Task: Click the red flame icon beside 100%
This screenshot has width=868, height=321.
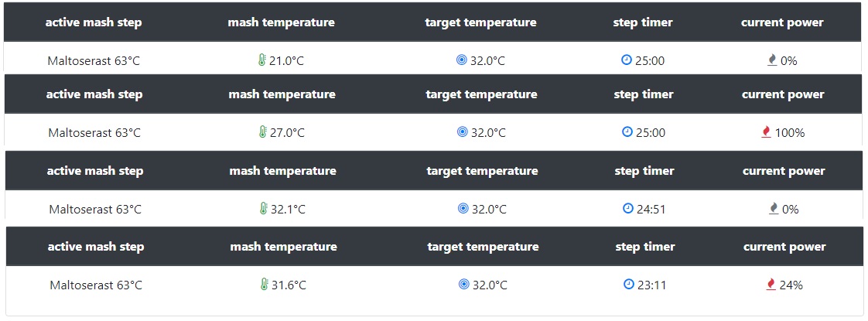Action: tap(767, 132)
